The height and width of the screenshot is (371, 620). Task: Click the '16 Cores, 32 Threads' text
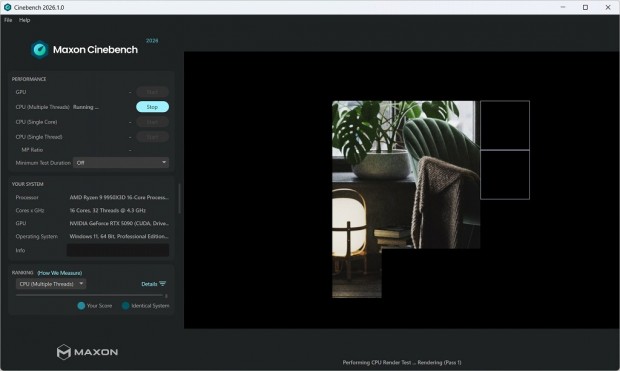tap(108, 210)
